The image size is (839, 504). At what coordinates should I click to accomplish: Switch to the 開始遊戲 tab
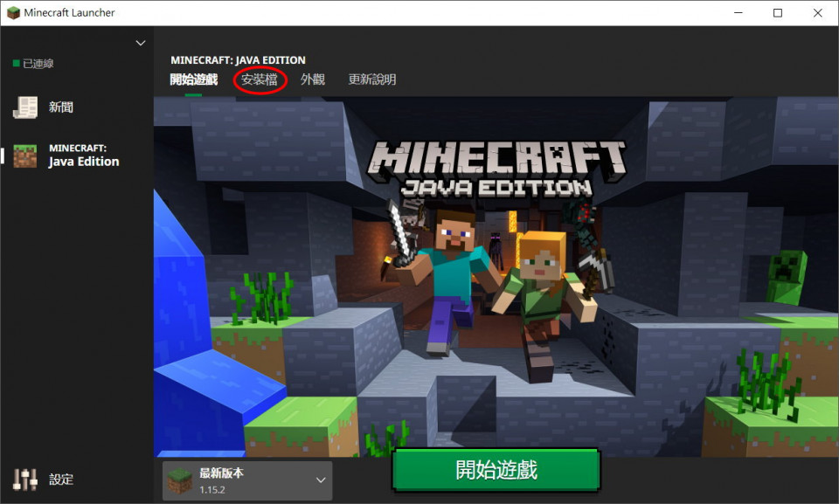(193, 79)
